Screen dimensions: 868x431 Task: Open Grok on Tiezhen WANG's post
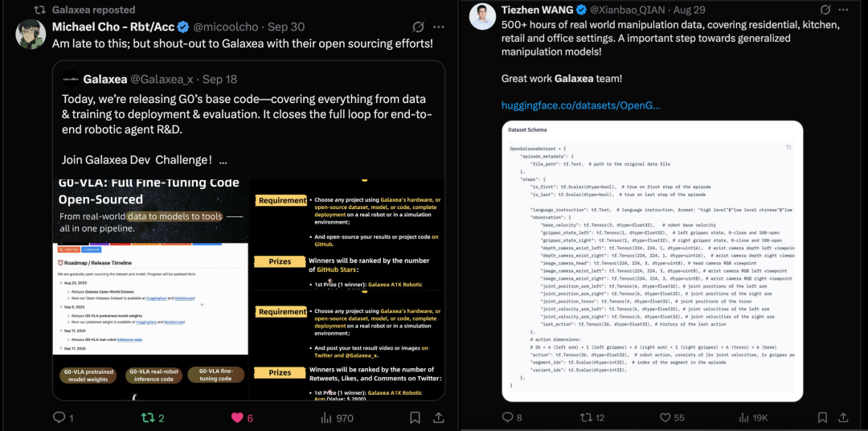click(x=825, y=10)
